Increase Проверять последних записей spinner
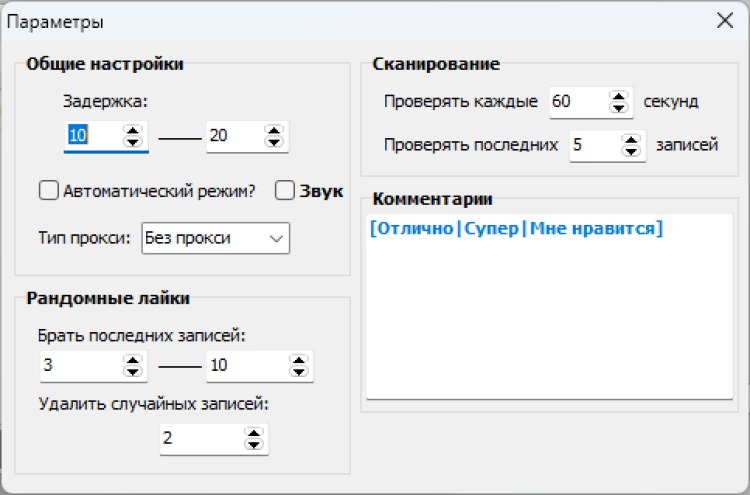Viewport: 750px width, 495px height. click(629, 140)
